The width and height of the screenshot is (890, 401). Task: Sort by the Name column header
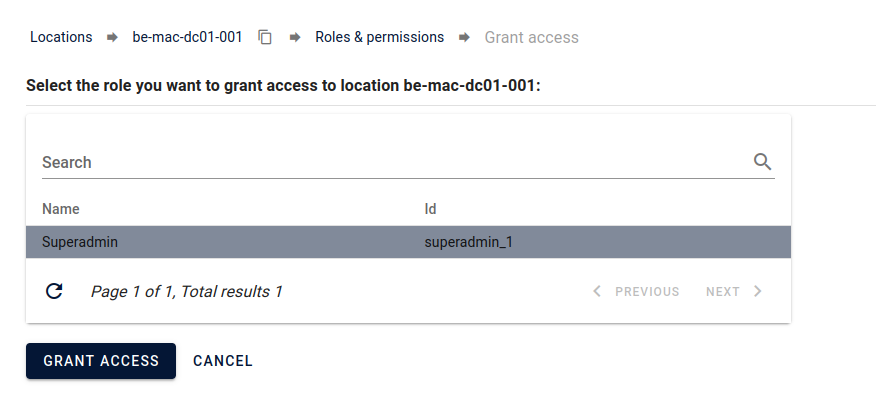click(61, 209)
